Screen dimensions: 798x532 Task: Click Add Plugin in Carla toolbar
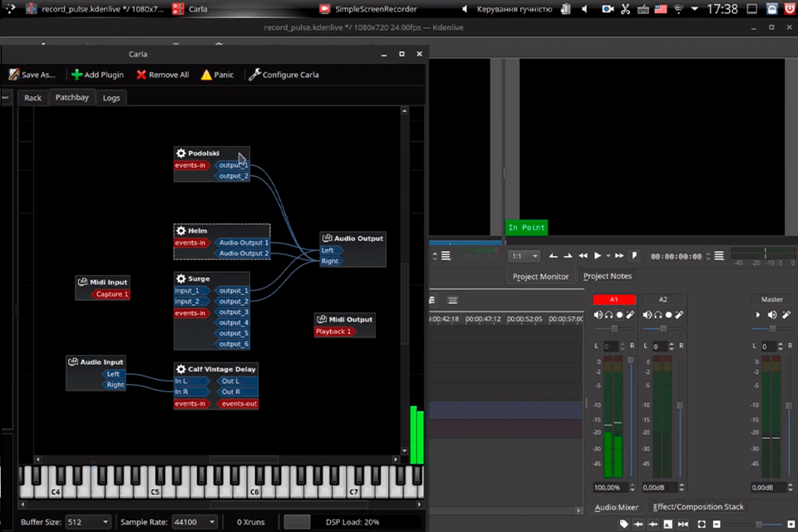point(97,75)
